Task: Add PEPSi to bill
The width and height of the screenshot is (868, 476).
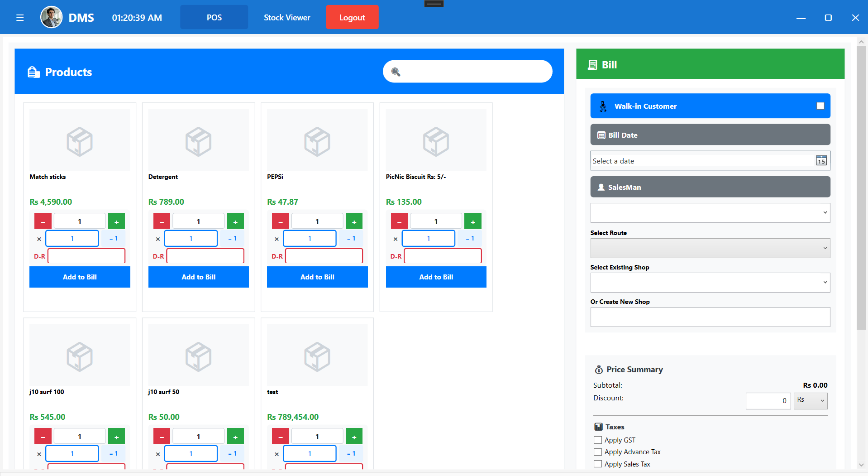Action: (x=317, y=277)
